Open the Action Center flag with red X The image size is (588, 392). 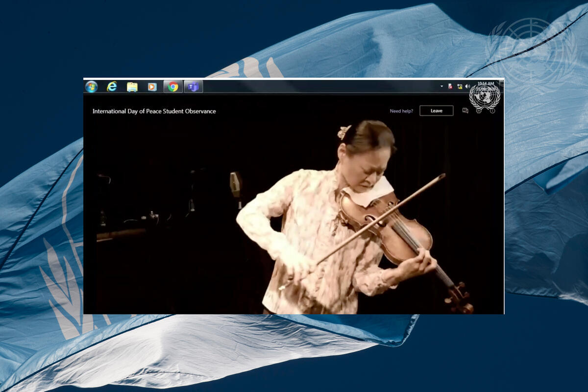click(450, 86)
